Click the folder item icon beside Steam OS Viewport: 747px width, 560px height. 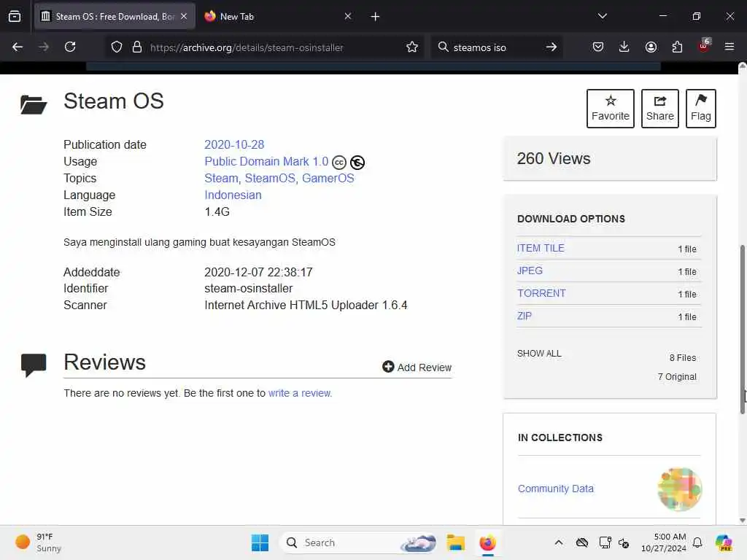click(34, 104)
